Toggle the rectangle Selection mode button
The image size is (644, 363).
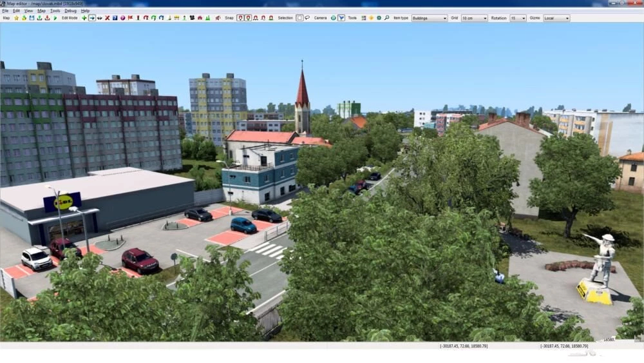299,18
